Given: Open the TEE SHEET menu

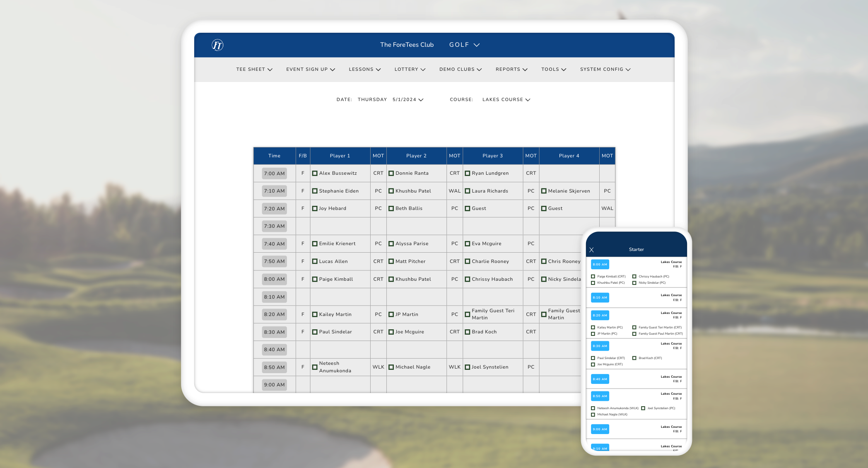Looking at the screenshot, I should tap(254, 70).
